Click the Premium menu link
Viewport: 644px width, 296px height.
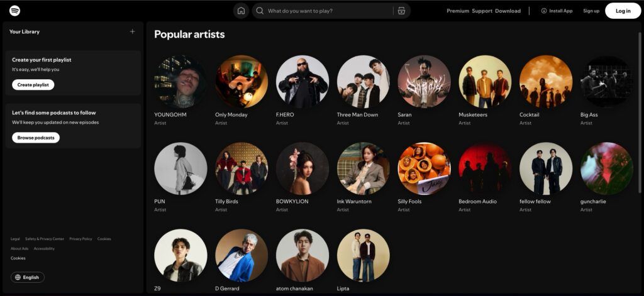click(x=458, y=11)
